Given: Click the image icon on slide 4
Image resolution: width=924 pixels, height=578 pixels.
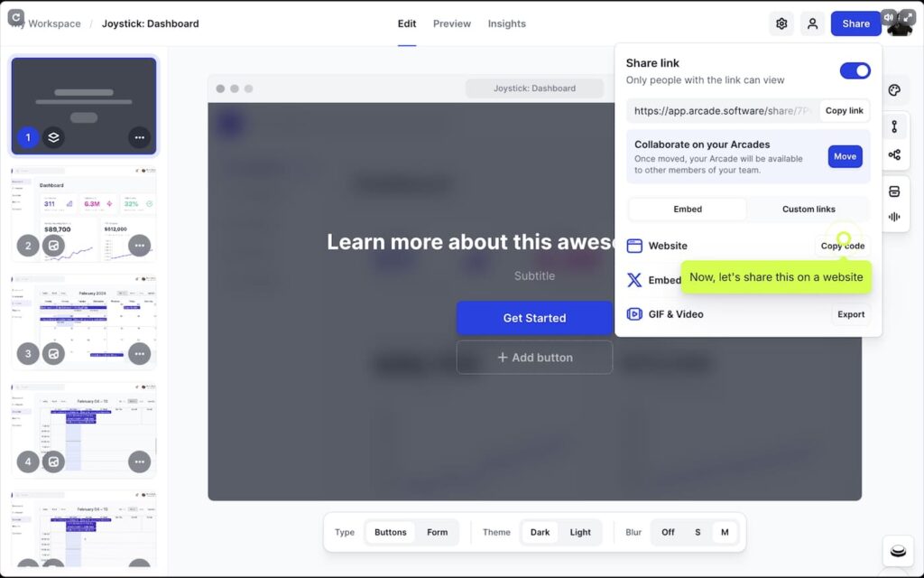Looking at the screenshot, I should point(53,461).
